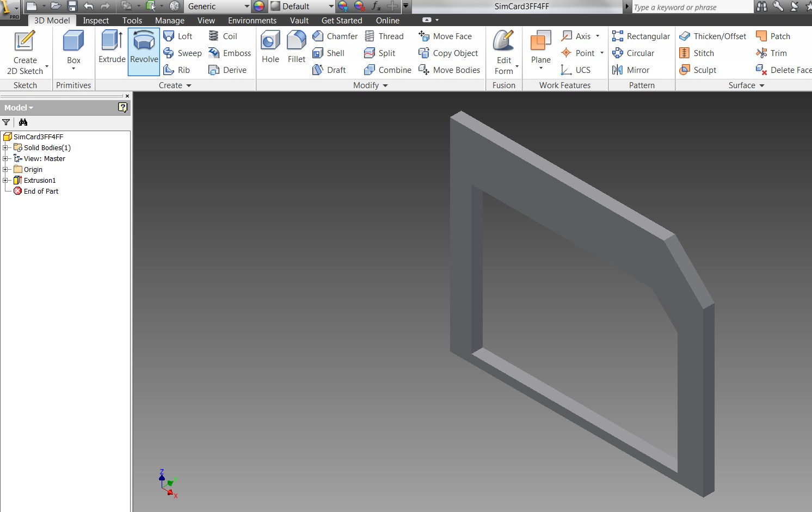The height and width of the screenshot is (512, 812).
Task: Choose the Delete Face tool
Action: point(783,70)
